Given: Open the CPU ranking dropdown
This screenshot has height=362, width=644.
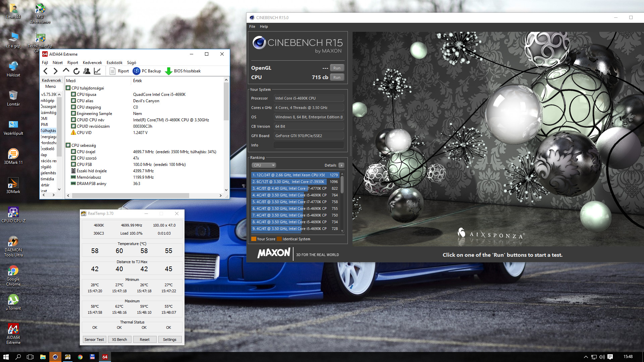Looking at the screenshot, I should (264, 165).
